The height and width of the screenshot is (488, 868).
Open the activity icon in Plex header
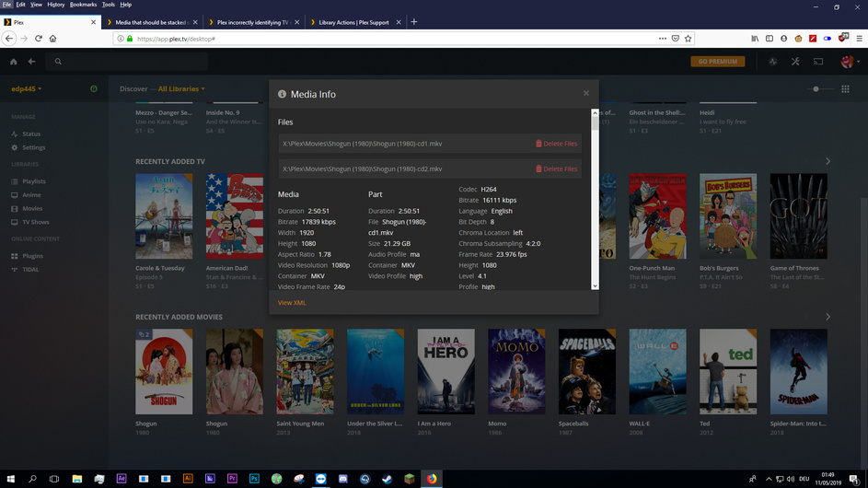[x=773, y=62]
